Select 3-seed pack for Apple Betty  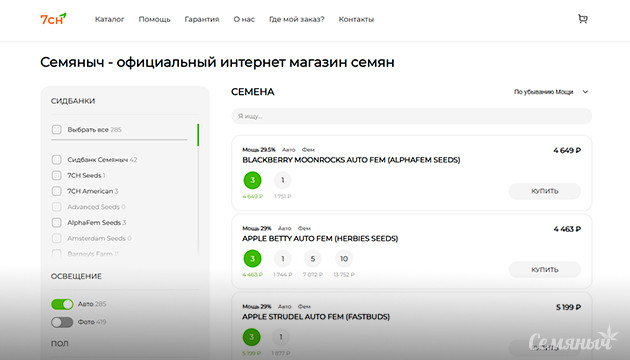pyautogui.click(x=252, y=259)
